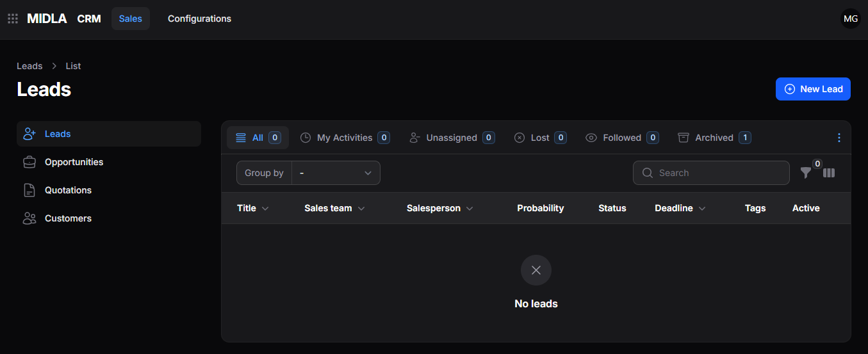Screen dimensions: 868x354
Task: Click the Leads person-plus sidebar icon
Action: coord(29,134)
